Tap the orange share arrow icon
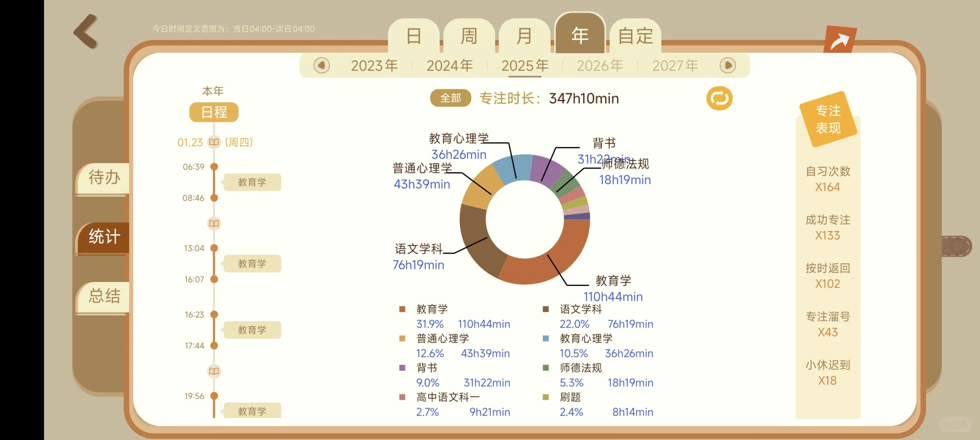 pyautogui.click(x=840, y=40)
